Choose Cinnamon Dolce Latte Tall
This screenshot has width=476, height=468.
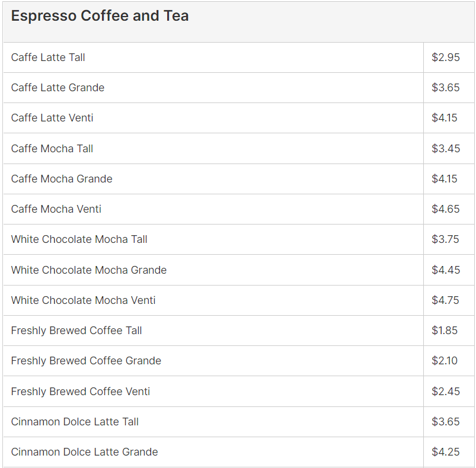75,422
